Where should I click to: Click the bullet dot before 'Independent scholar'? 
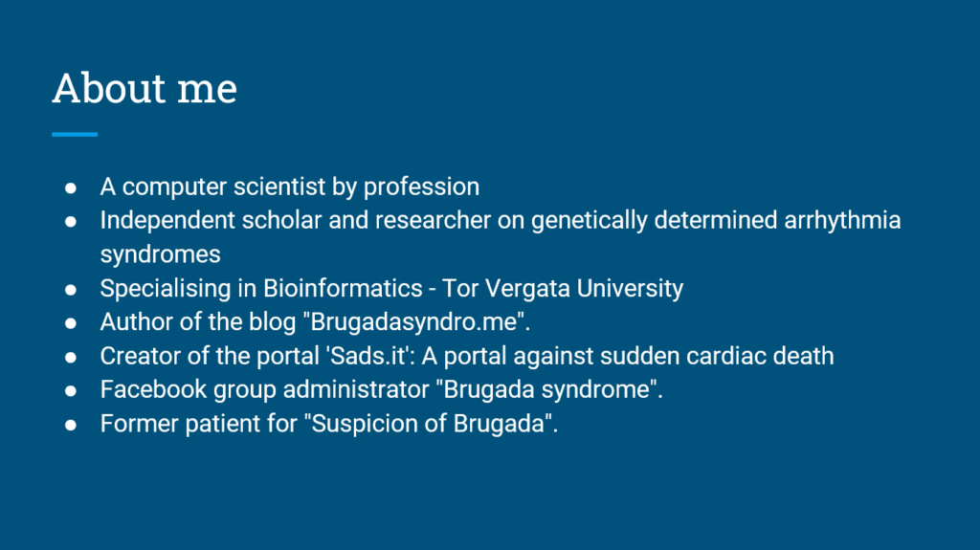[x=71, y=222]
